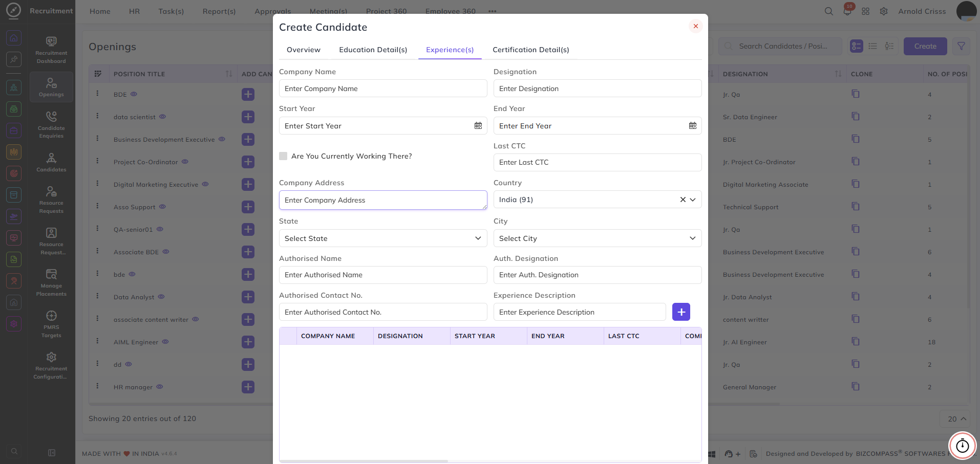Clear the India (91) country selection

pyautogui.click(x=683, y=200)
